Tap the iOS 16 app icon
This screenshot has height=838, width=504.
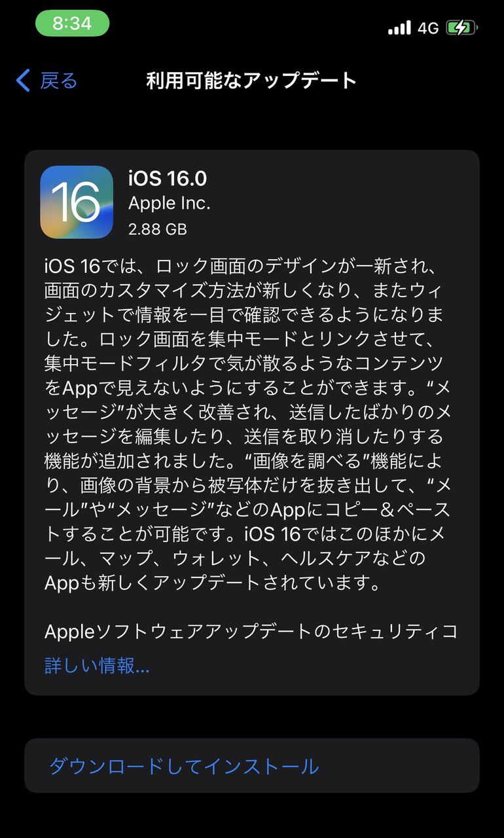coord(77,202)
